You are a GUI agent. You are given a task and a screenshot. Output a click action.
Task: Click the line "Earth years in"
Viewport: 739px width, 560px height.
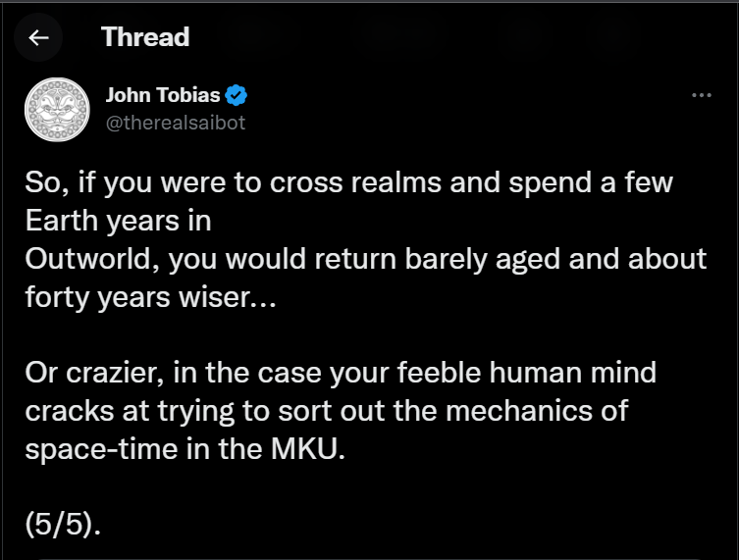[x=119, y=221]
